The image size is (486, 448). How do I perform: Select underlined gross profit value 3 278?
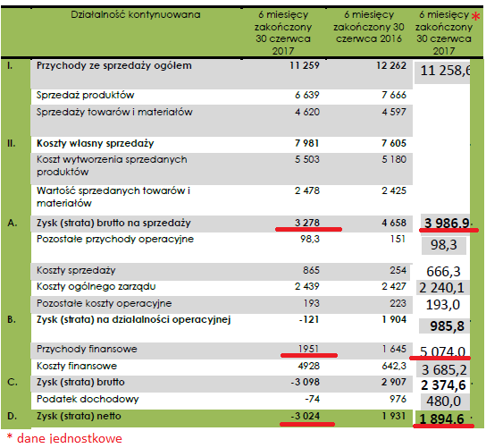click(307, 223)
